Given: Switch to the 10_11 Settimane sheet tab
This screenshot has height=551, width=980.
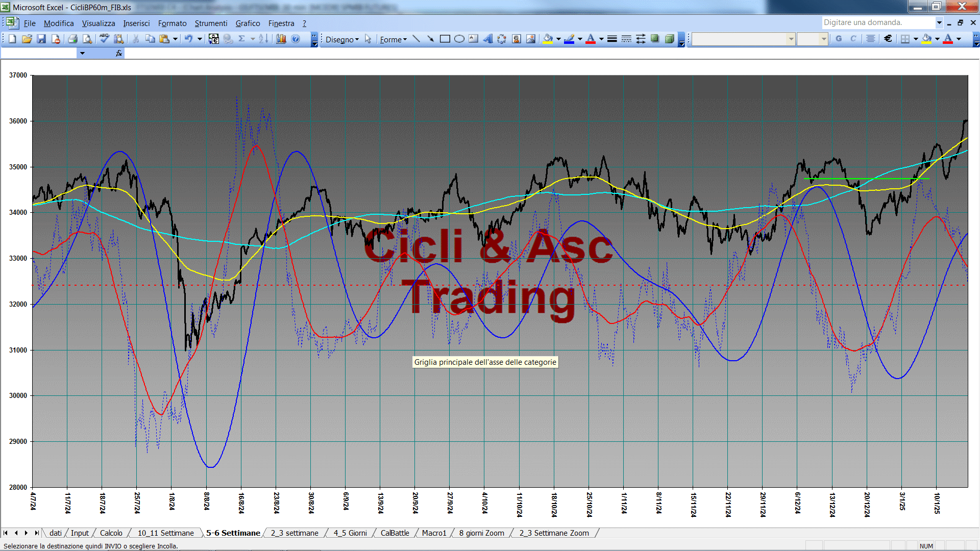Looking at the screenshot, I should coord(165,533).
